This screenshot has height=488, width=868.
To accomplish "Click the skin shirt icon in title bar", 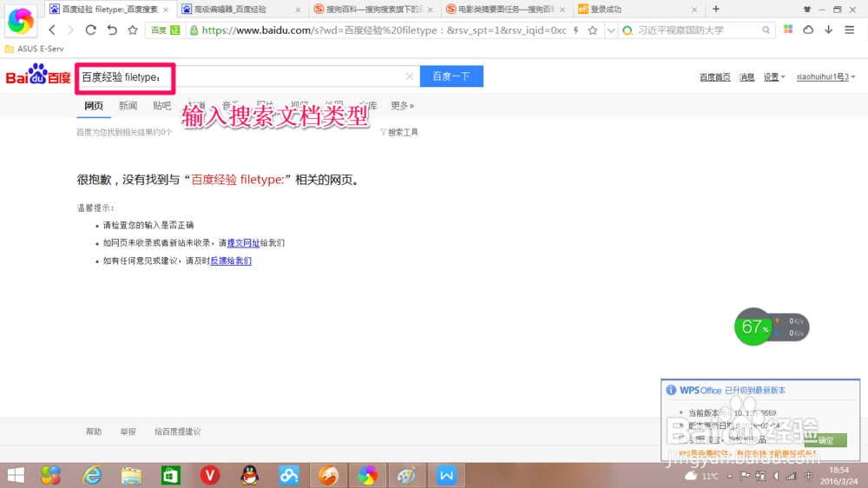I will 807,10.
